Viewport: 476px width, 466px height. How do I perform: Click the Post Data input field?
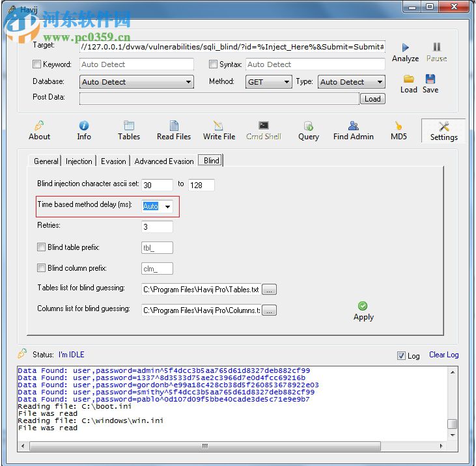click(219, 98)
